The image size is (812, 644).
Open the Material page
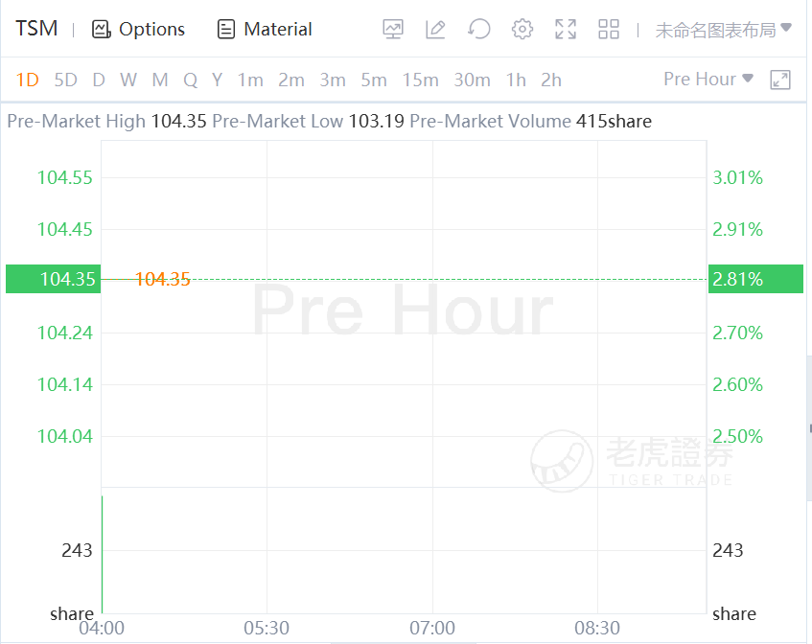(x=265, y=30)
